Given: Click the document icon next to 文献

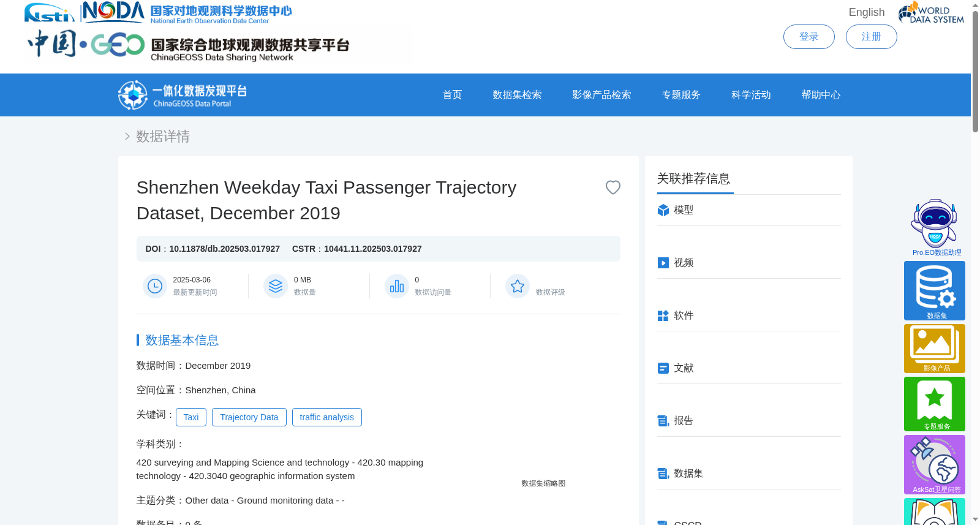Looking at the screenshot, I should [663, 368].
